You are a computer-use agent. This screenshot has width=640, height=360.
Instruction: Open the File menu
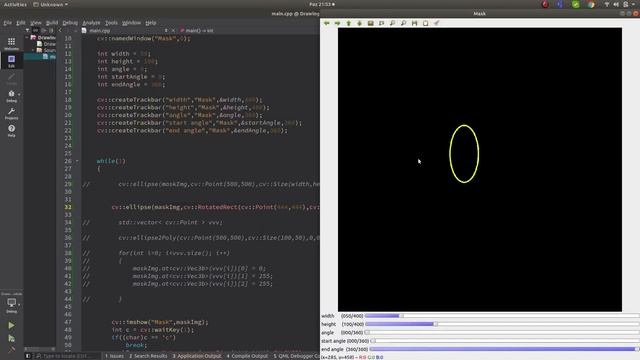(x=8, y=23)
